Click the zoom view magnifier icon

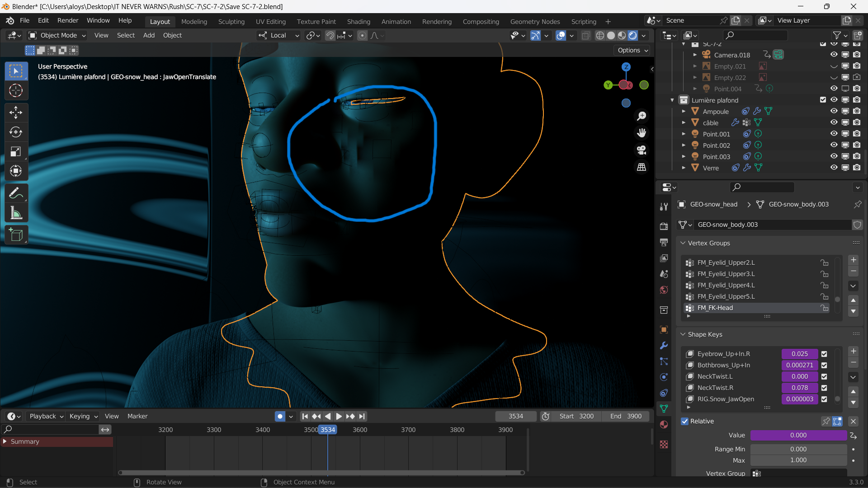click(642, 116)
